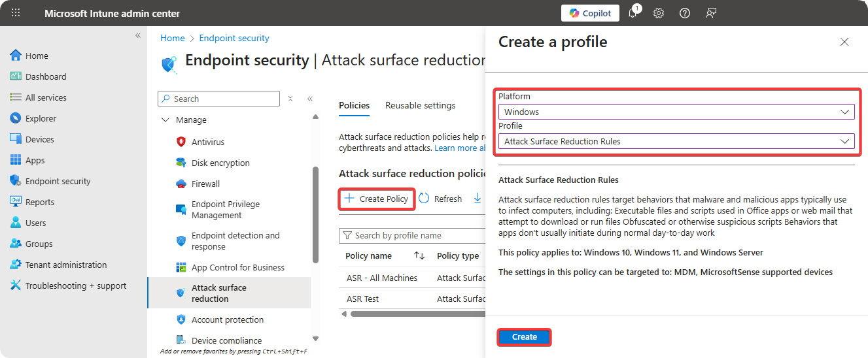Image resolution: width=868 pixels, height=358 pixels.
Task: Click the Create Policy button
Action: [x=377, y=199]
